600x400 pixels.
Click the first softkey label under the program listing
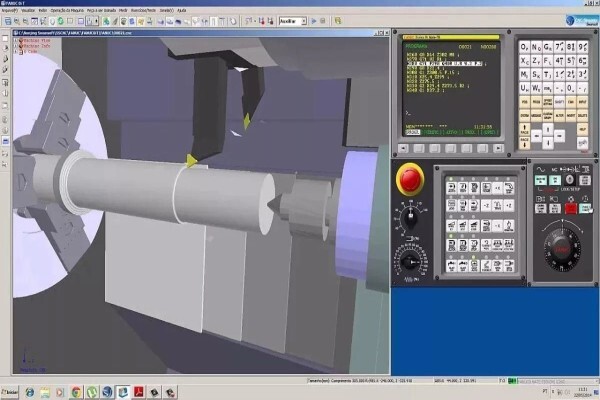tap(412, 132)
